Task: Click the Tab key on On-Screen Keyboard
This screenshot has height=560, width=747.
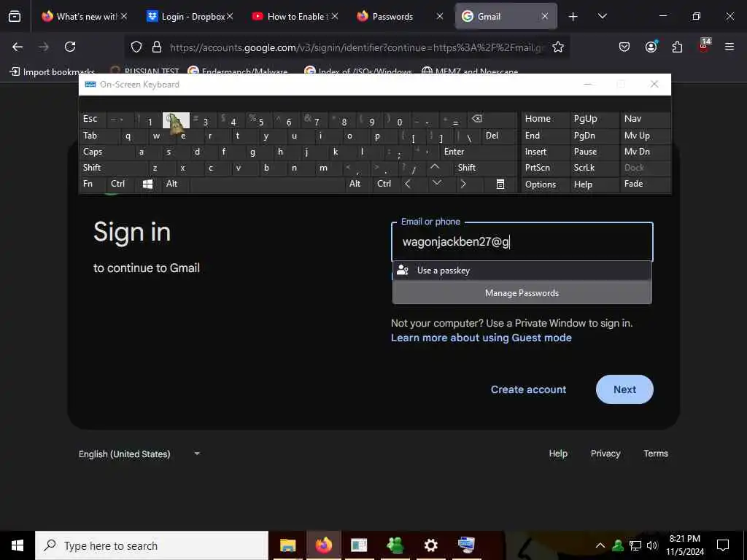Action: (x=99, y=136)
